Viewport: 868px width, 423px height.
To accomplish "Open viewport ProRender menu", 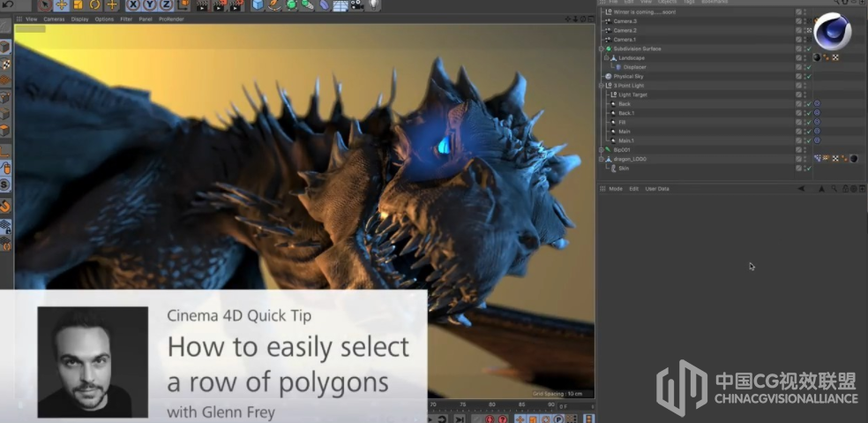I will (171, 19).
